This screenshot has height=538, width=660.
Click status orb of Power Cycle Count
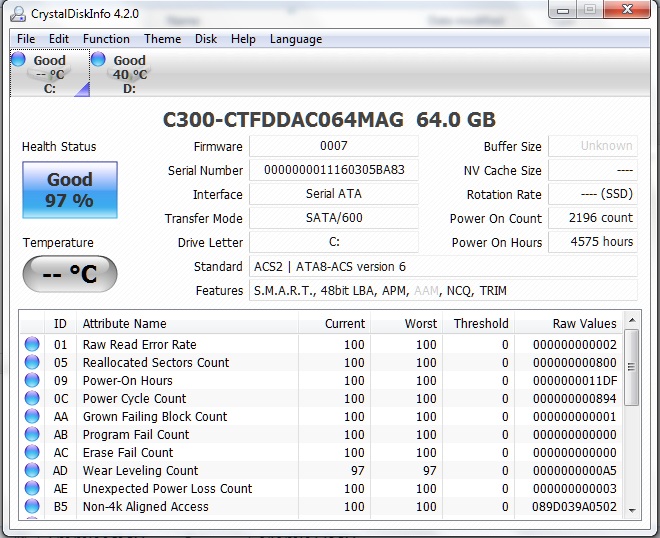tap(32, 398)
